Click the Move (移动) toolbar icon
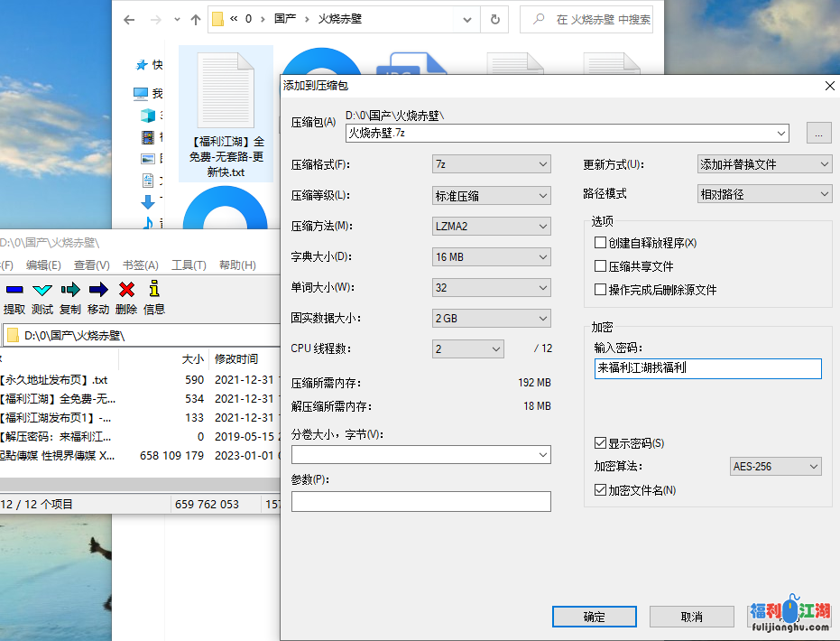840x641 pixels. [x=98, y=290]
